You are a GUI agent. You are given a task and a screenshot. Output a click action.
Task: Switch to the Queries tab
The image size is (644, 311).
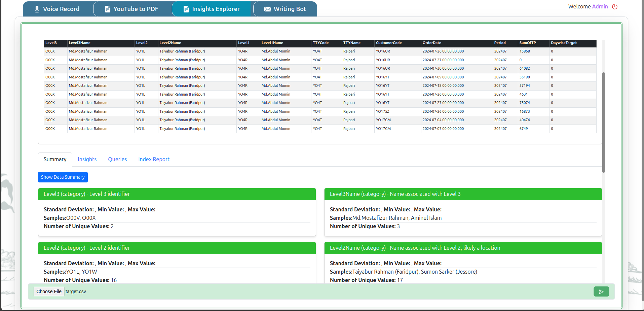coord(117,159)
